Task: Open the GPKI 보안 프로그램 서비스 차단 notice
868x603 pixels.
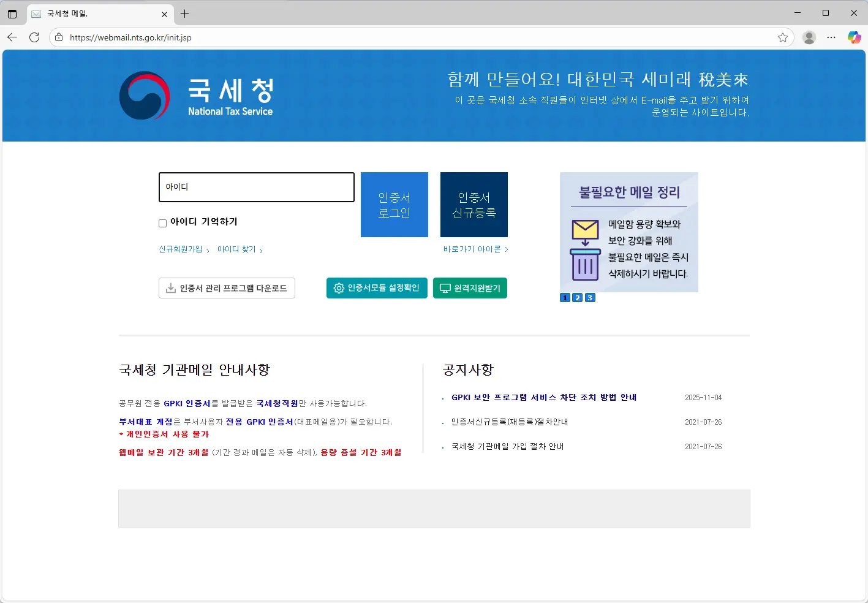Action: [543, 397]
